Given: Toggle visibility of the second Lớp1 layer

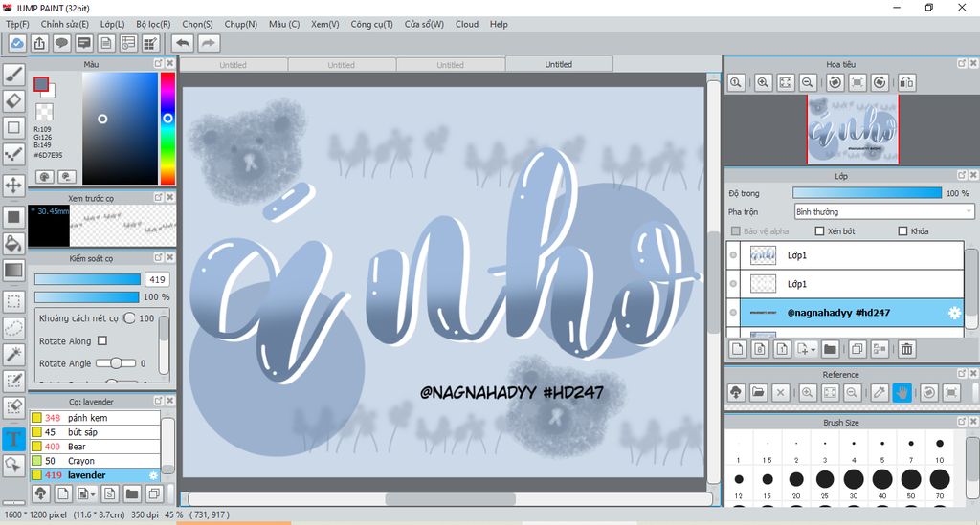Looking at the screenshot, I should point(733,284).
